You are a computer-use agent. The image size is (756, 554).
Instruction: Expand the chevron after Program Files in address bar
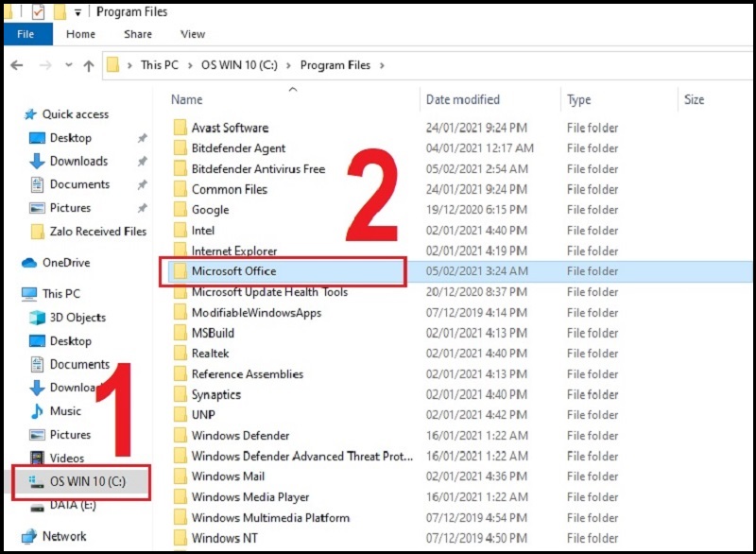click(381, 65)
